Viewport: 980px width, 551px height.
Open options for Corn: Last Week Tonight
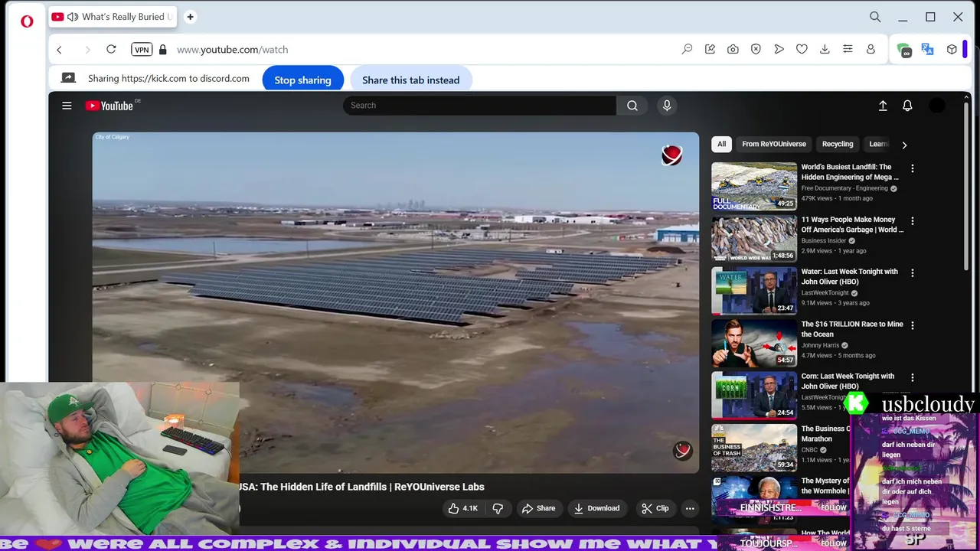912,377
